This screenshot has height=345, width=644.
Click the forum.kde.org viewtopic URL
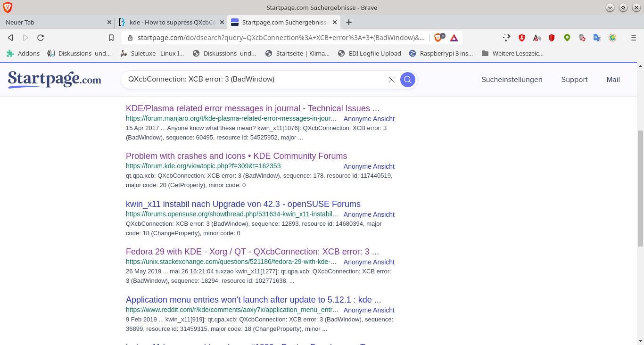point(203,166)
